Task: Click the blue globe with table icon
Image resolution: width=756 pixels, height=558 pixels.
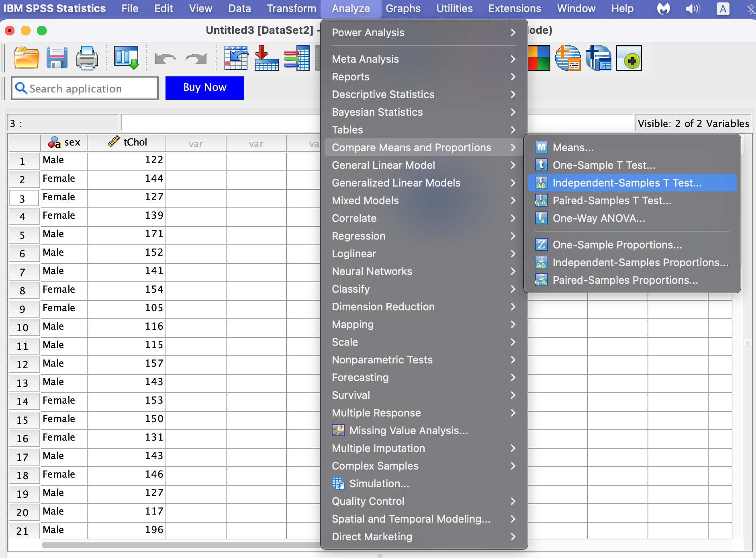Action: pos(599,58)
